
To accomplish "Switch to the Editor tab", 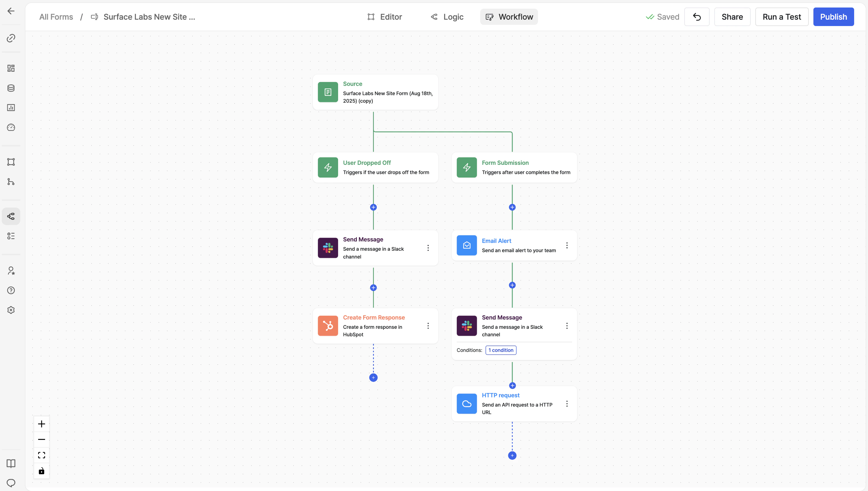I will coord(385,17).
